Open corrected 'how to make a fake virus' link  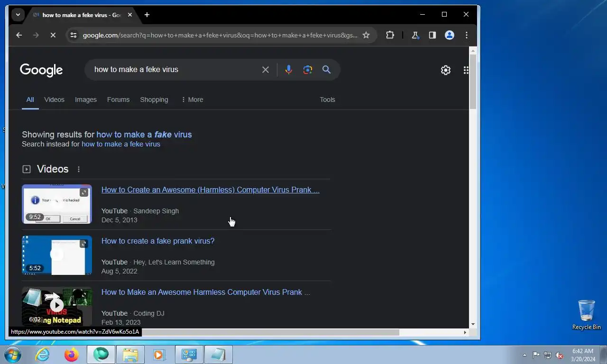point(144,135)
